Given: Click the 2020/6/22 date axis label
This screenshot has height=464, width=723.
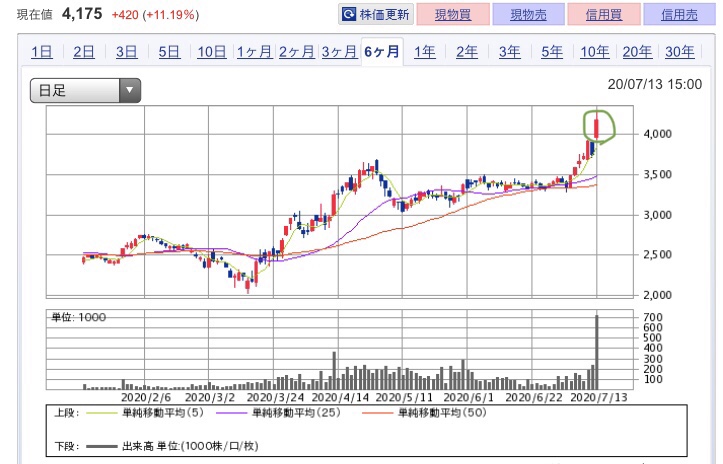Looking at the screenshot, I should (534, 397).
